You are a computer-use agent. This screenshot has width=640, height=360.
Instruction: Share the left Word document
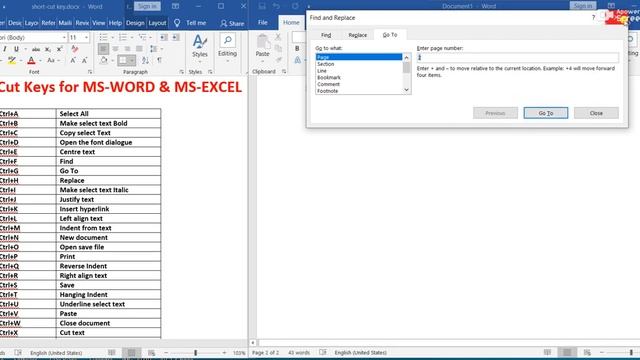232,23
